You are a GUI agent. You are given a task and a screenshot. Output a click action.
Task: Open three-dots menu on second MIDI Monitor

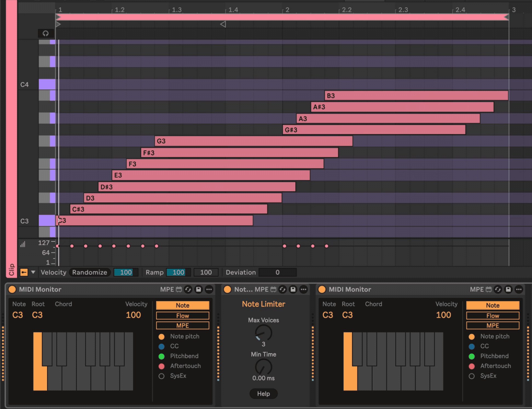pyautogui.click(x=519, y=289)
